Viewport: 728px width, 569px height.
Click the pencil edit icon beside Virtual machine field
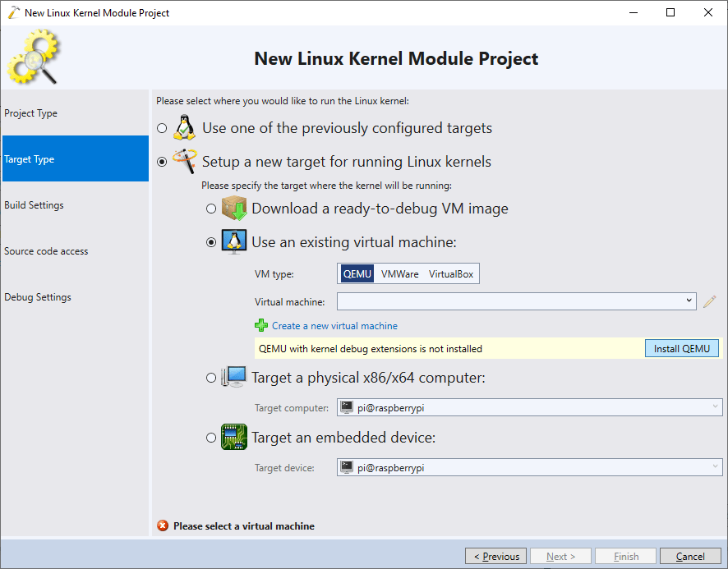pyautogui.click(x=708, y=301)
